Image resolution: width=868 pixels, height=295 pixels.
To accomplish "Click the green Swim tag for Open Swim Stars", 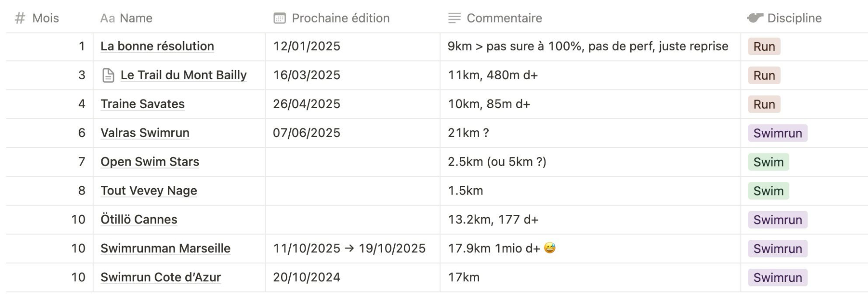I will coord(768,162).
